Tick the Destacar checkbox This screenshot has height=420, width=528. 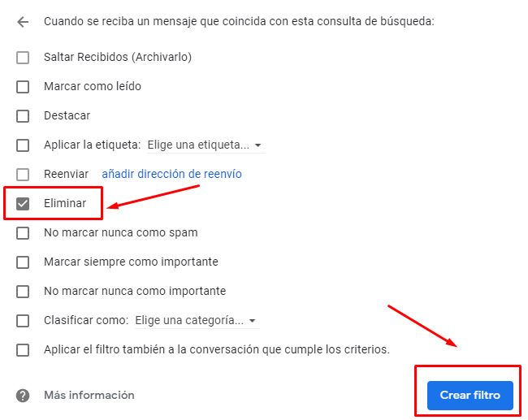coord(23,116)
